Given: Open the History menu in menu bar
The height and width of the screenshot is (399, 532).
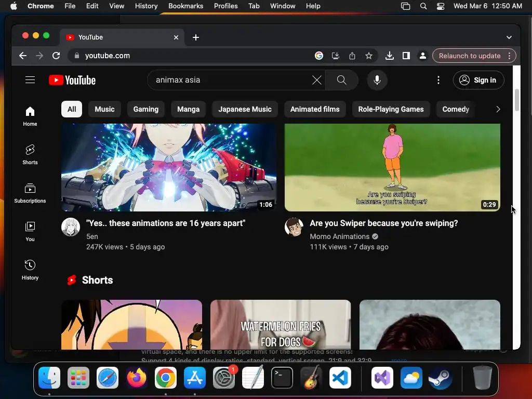Looking at the screenshot, I should point(146,6).
